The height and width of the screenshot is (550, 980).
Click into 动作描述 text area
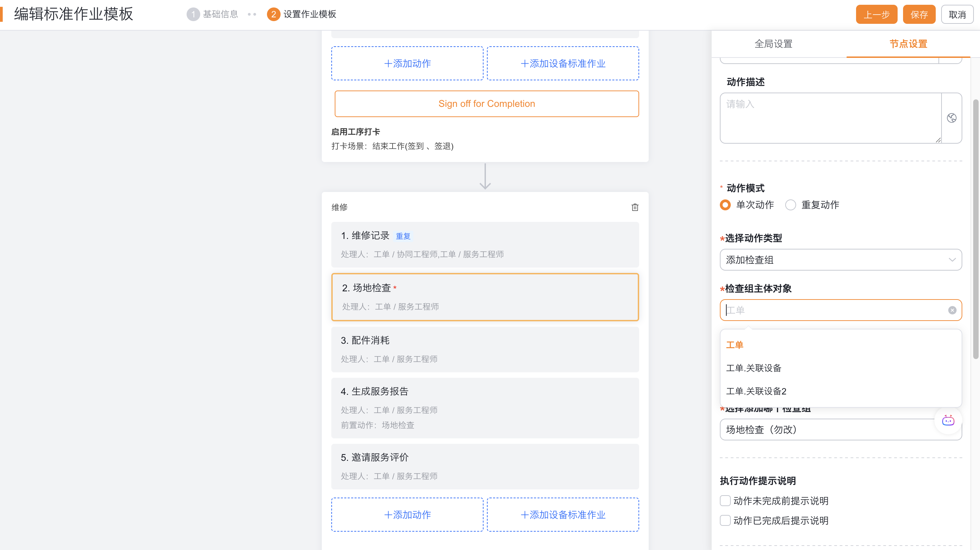830,118
